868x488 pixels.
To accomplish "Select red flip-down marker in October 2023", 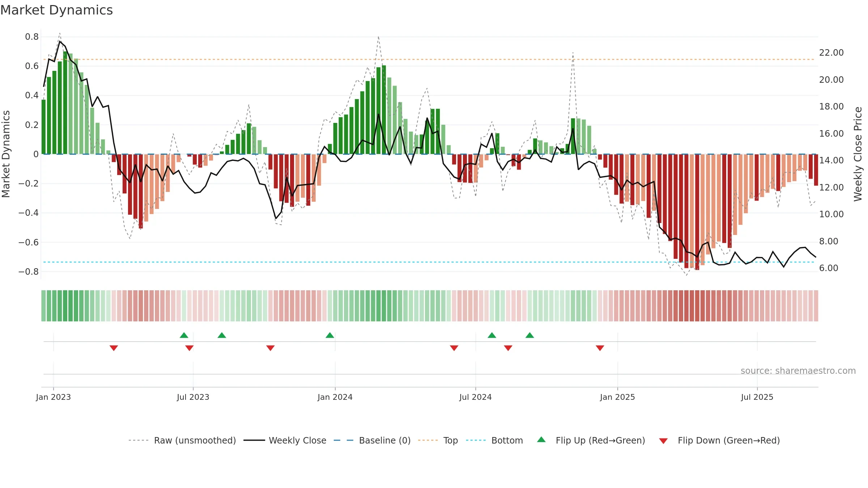I will click(x=271, y=348).
